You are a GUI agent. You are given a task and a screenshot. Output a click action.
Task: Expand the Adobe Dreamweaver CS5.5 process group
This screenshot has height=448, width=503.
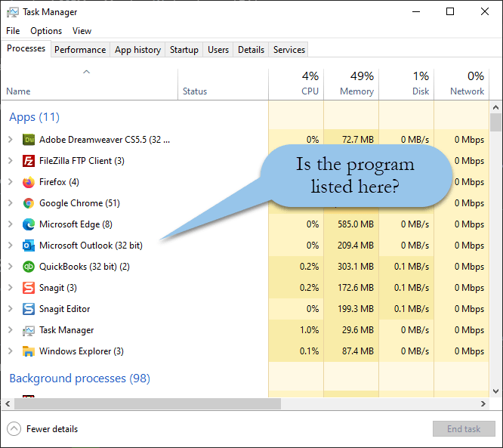[11, 140]
